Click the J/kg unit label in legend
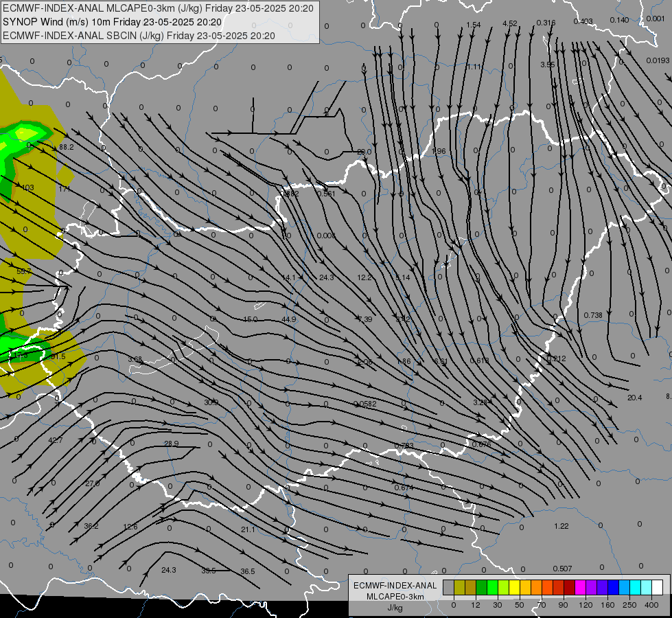This screenshot has width=672, height=618. [395, 608]
